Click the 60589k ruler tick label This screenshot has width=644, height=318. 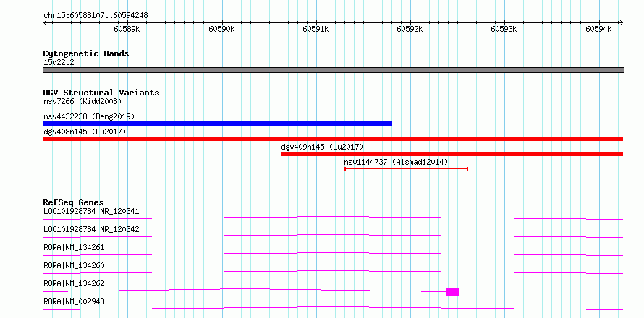[x=127, y=29]
